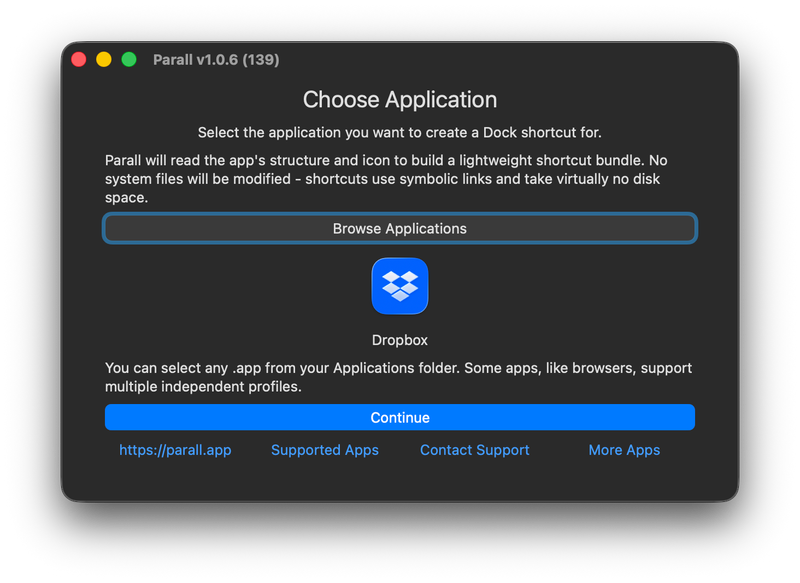This screenshot has width=800, height=583.
Task: Open the Browse Applications button
Action: pos(399,228)
